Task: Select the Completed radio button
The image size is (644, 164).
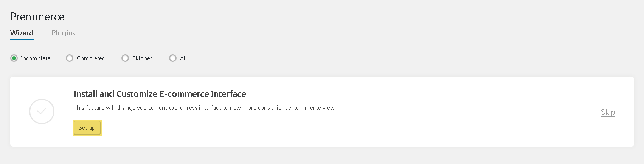Action: tap(70, 58)
